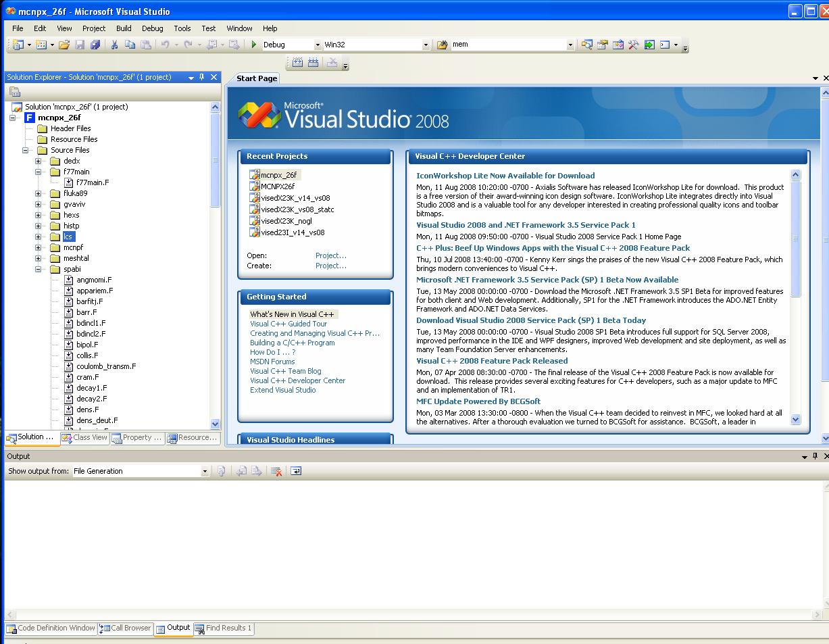Click the New Project toolbar icon

[18, 45]
